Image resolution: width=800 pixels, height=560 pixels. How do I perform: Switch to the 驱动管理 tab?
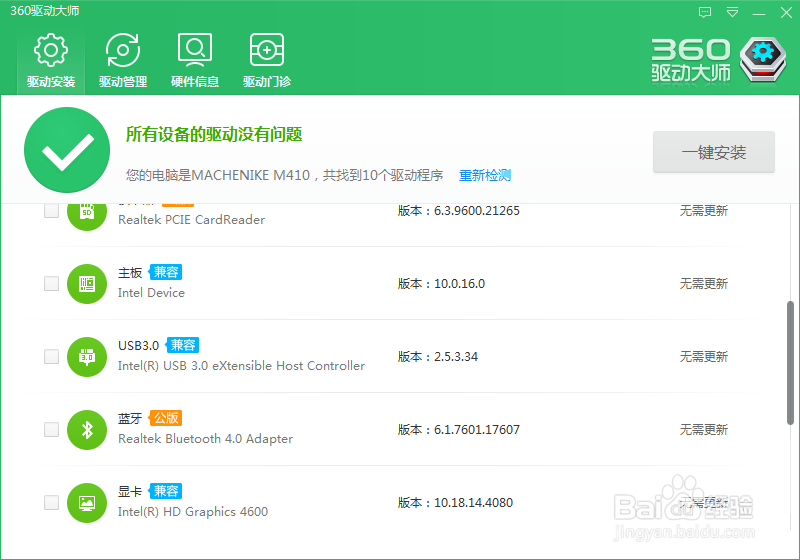click(123, 61)
